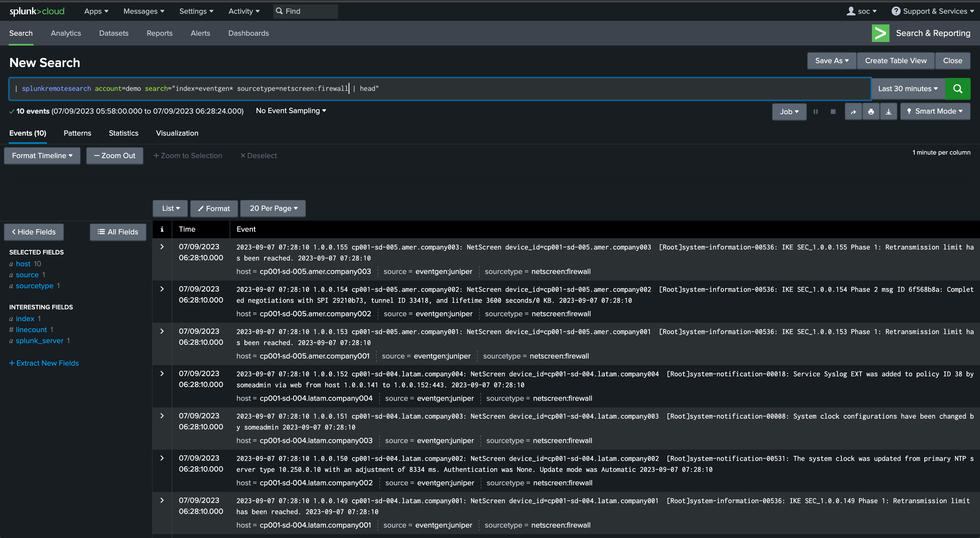Run search with the green magnifier button

click(x=958, y=89)
